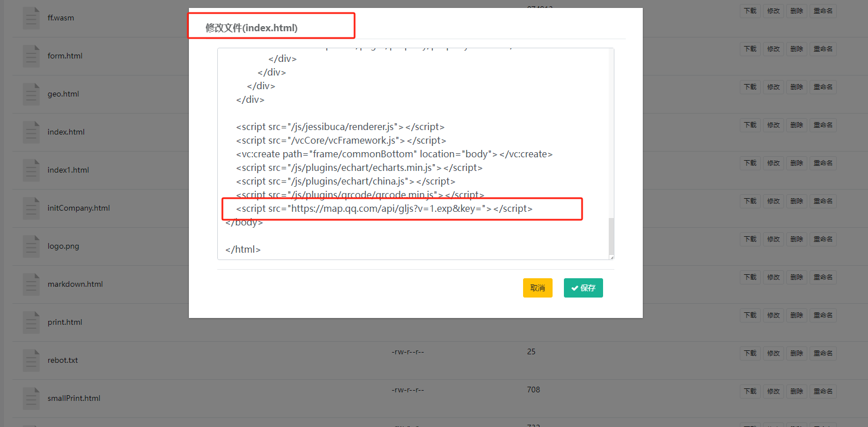
Task: Rename ff.wasm with 重命名
Action: click(823, 11)
